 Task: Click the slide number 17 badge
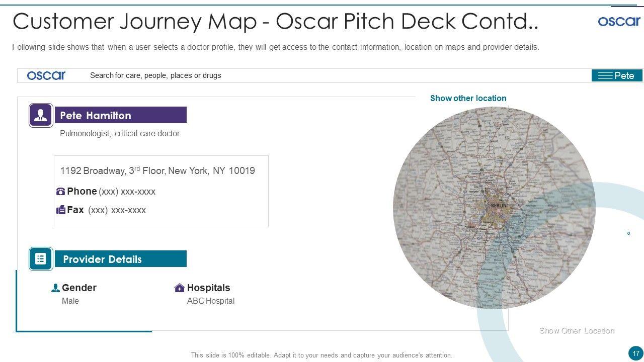pos(636,352)
